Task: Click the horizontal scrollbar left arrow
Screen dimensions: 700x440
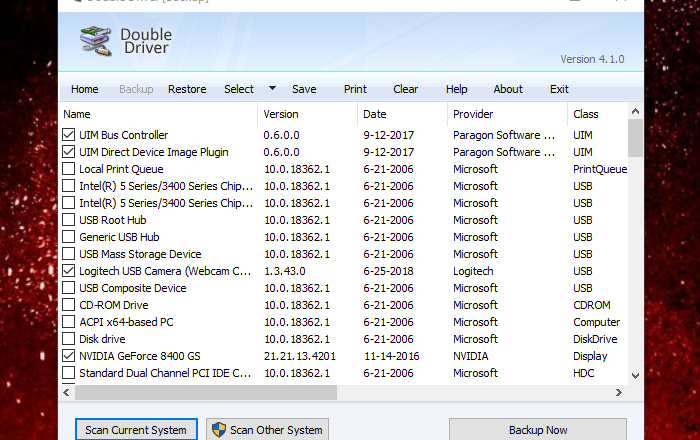Action: 67,392
